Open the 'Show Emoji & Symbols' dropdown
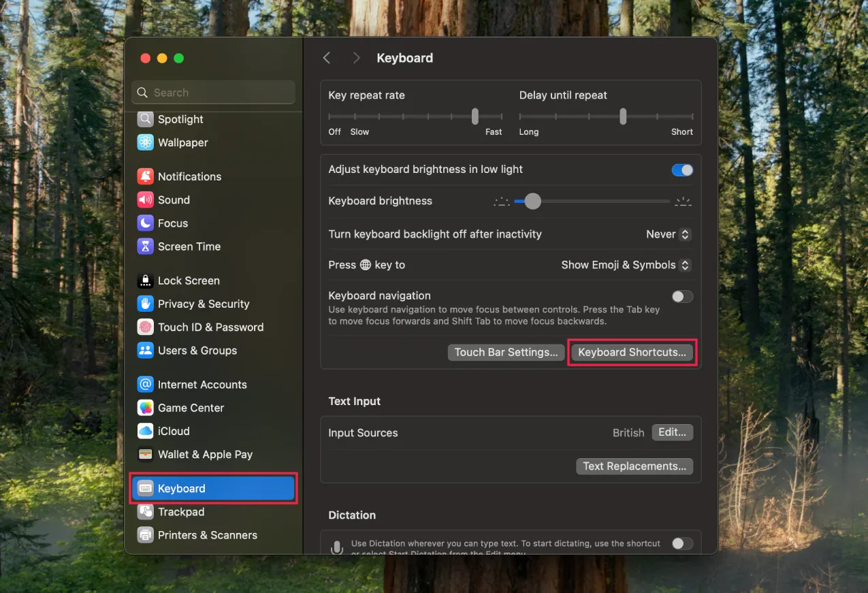868x593 pixels. pos(626,265)
